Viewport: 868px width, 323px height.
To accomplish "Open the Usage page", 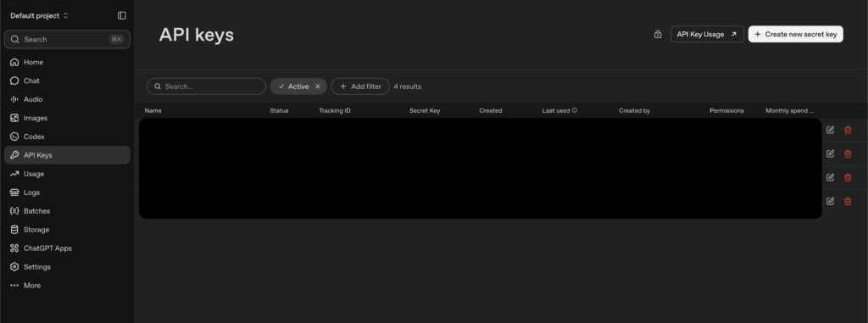I will point(67,174).
